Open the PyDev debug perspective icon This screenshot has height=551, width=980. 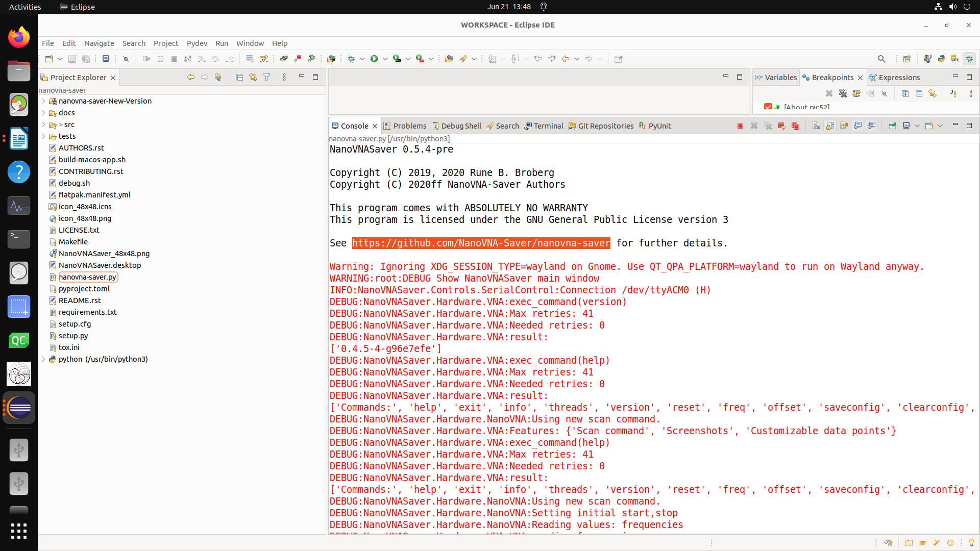969,59
